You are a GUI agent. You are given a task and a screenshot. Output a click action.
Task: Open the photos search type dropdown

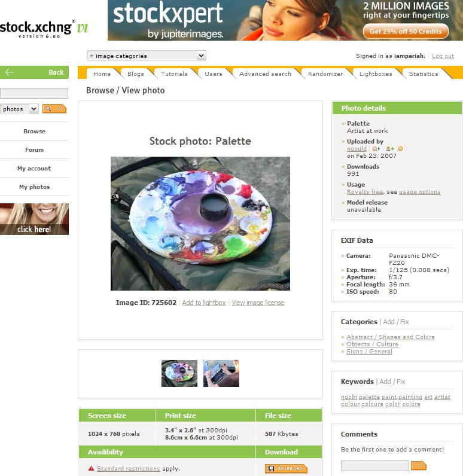tap(19, 109)
